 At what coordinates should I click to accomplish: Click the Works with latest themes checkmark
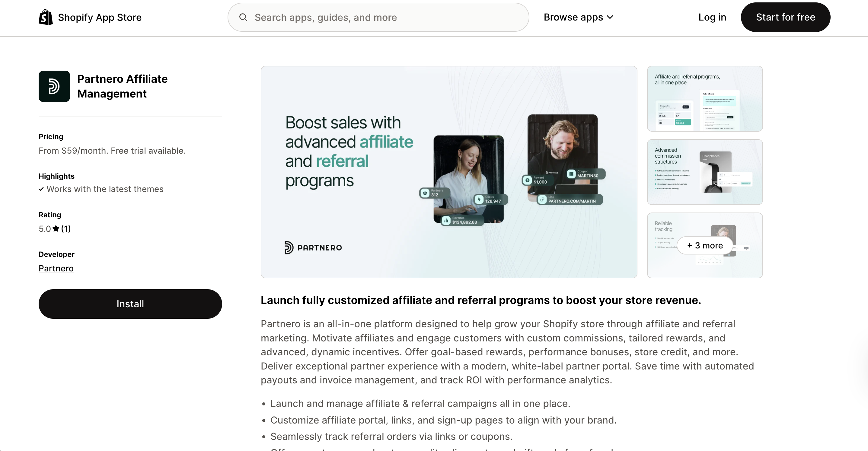pos(41,189)
